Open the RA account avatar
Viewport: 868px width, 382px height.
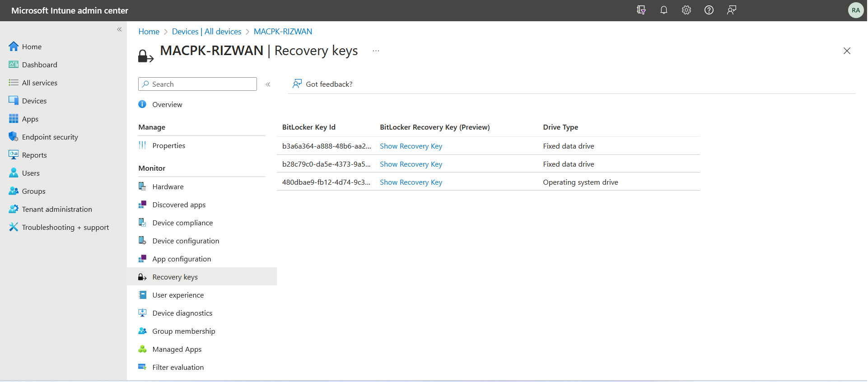tap(855, 10)
